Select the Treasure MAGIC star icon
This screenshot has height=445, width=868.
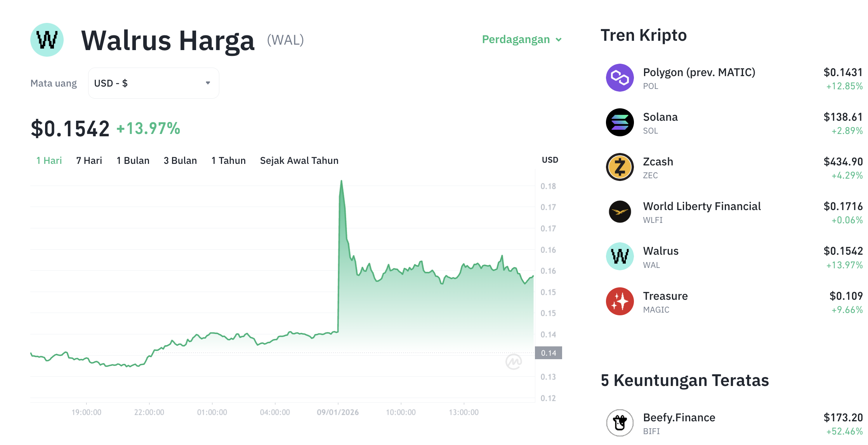click(x=620, y=301)
